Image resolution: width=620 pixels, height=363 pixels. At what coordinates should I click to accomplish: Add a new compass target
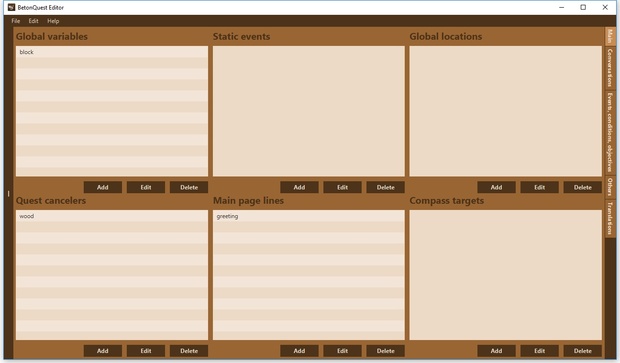(x=496, y=351)
